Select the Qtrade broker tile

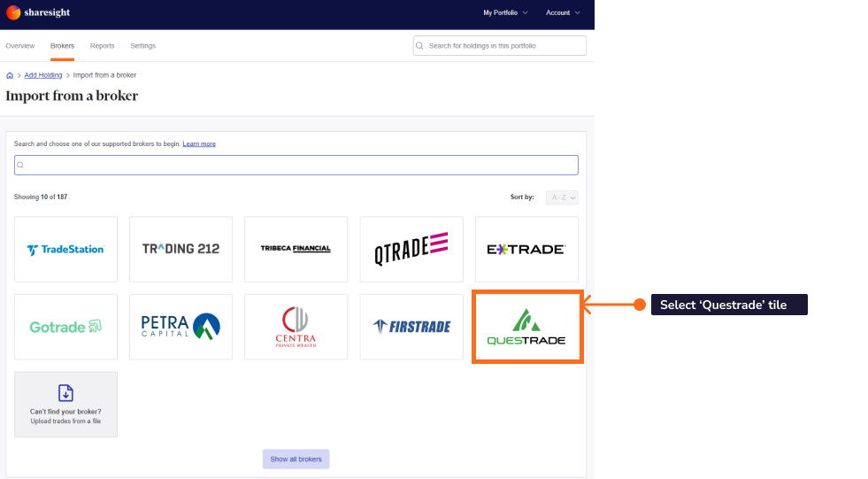pyautogui.click(x=411, y=249)
